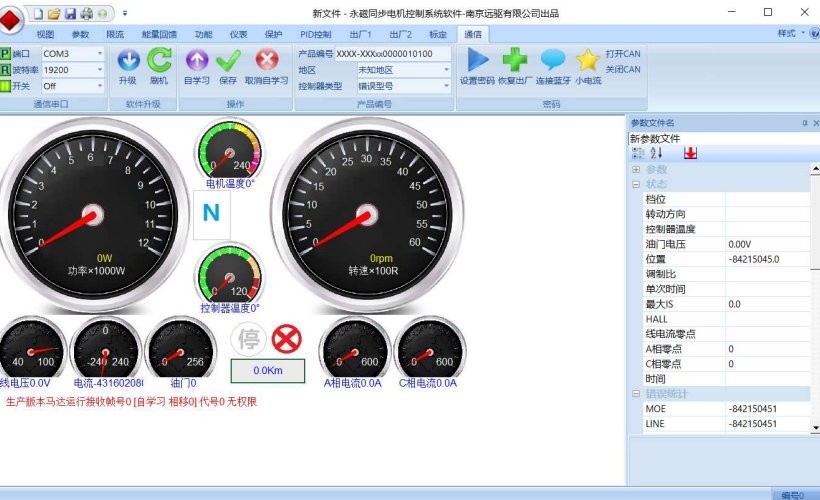Click the 新参数文件 name field

point(724,139)
